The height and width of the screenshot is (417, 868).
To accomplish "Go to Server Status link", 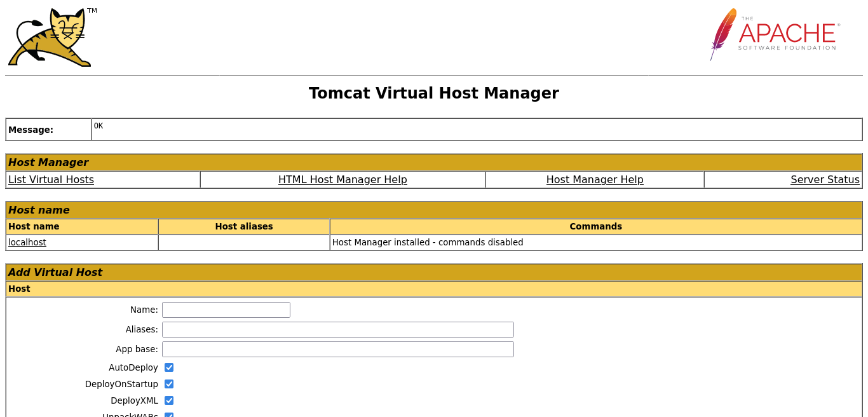I will click(x=825, y=180).
